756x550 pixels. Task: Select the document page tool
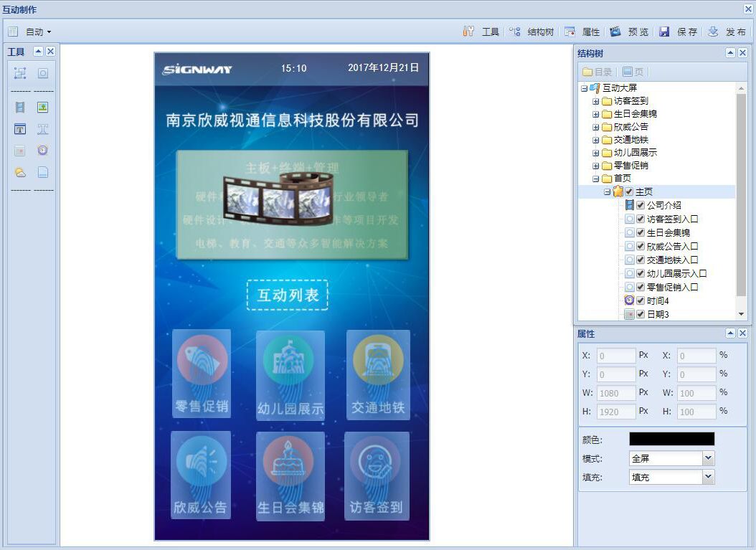coord(43,172)
